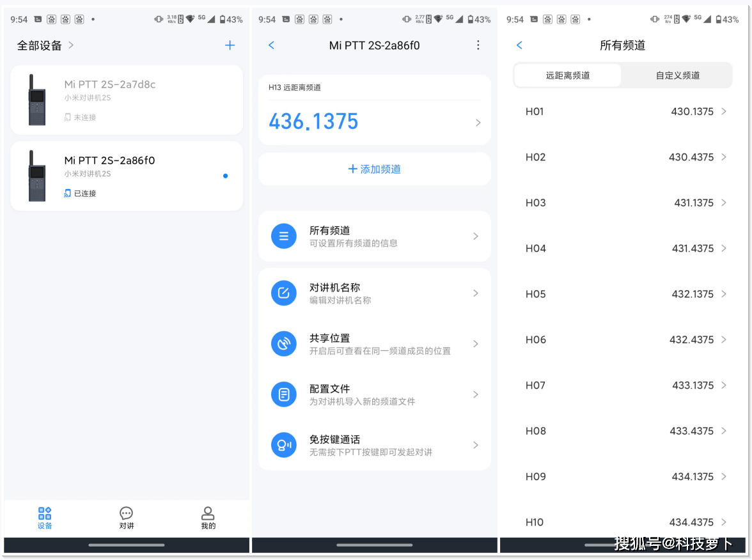This screenshot has height=560, width=752.
Task: Click the H13 远距离频道 label
Action: click(294, 87)
